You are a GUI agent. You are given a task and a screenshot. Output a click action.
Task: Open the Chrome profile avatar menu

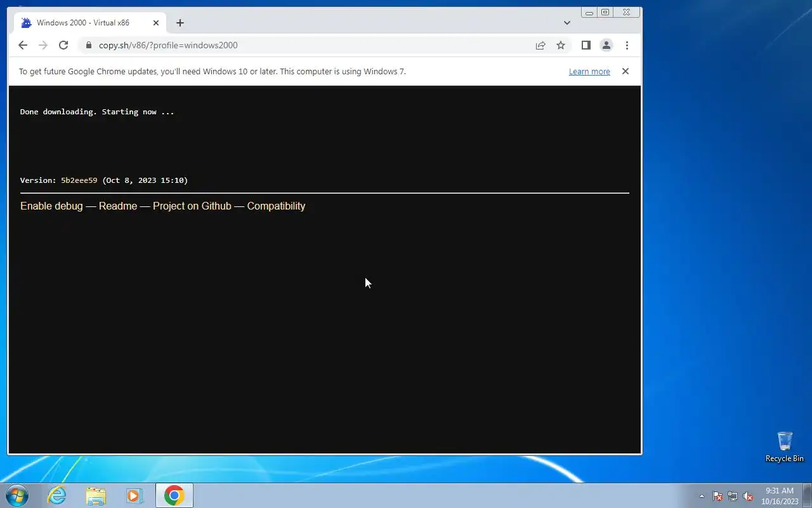click(x=606, y=45)
